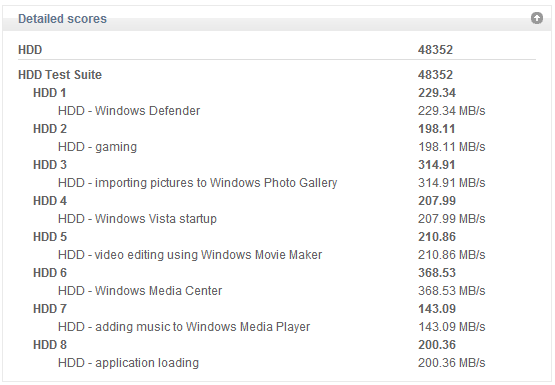
Task: Select the HDD 8 row label
Action: pyautogui.click(x=50, y=345)
